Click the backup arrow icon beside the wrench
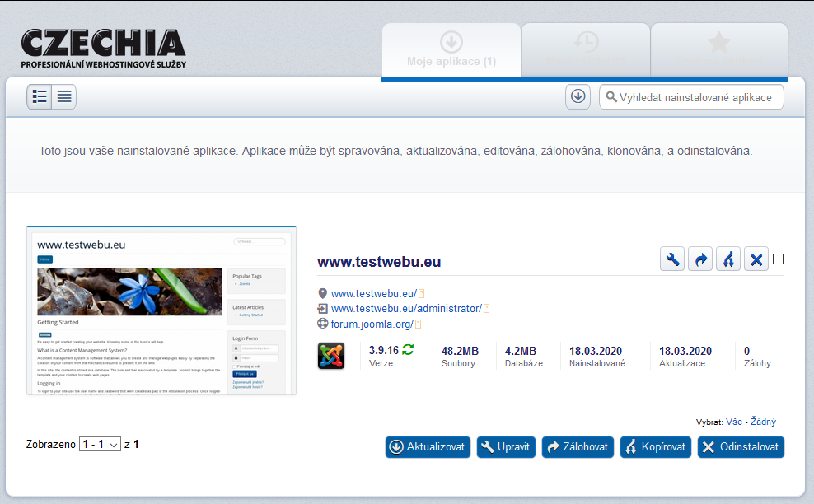The width and height of the screenshot is (814, 504). point(701,259)
